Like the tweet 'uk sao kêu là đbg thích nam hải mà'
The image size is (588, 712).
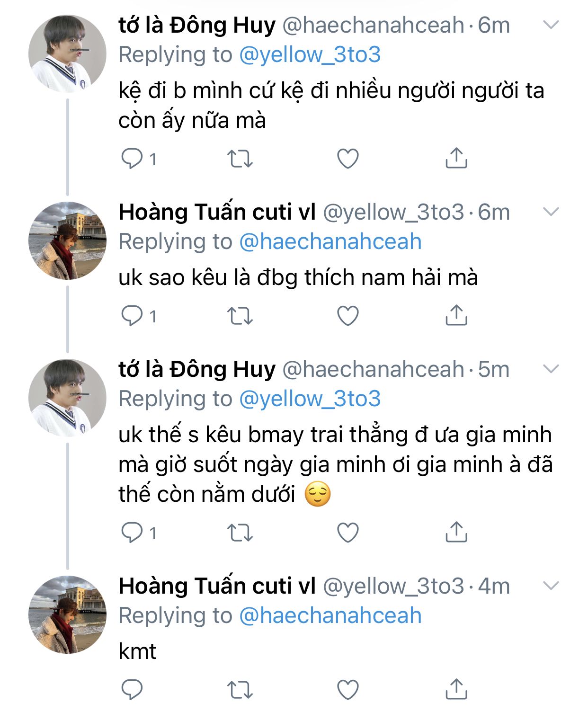tap(348, 316)
